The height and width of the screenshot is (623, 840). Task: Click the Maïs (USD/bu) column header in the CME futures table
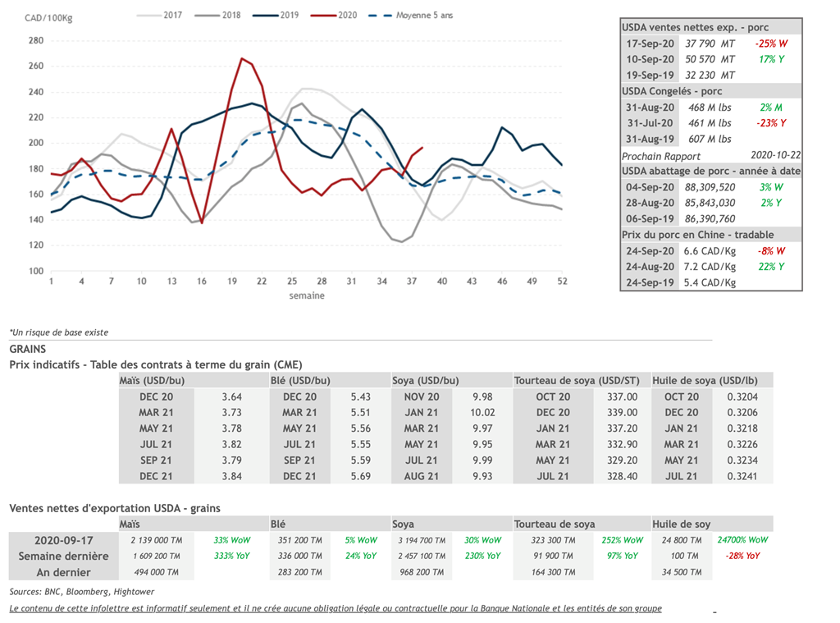click(151, 381)
